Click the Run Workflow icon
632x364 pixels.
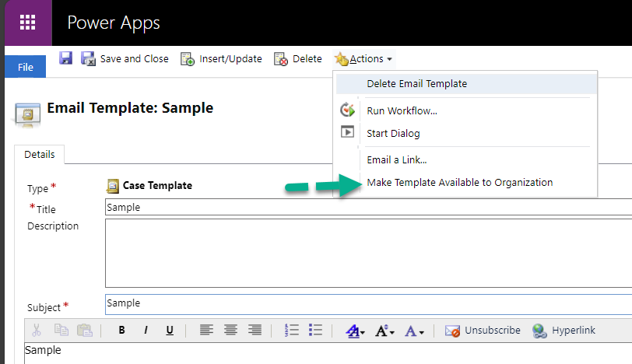click(x=347, y=110)
